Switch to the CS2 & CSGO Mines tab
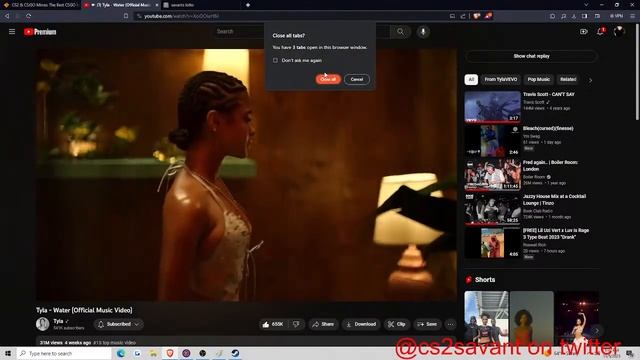Viewport: 640px width, 360px height. (x=41, y=5)
